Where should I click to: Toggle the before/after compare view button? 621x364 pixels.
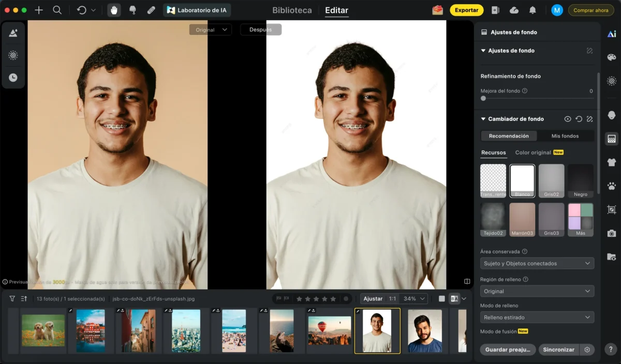pos(454,298)
